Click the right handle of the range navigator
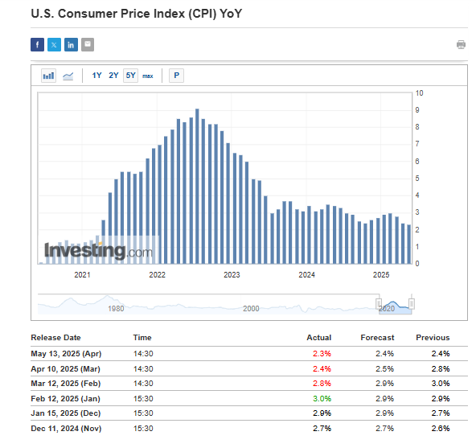476x448 pixels. pyautogui.click(x=412, y=303)
